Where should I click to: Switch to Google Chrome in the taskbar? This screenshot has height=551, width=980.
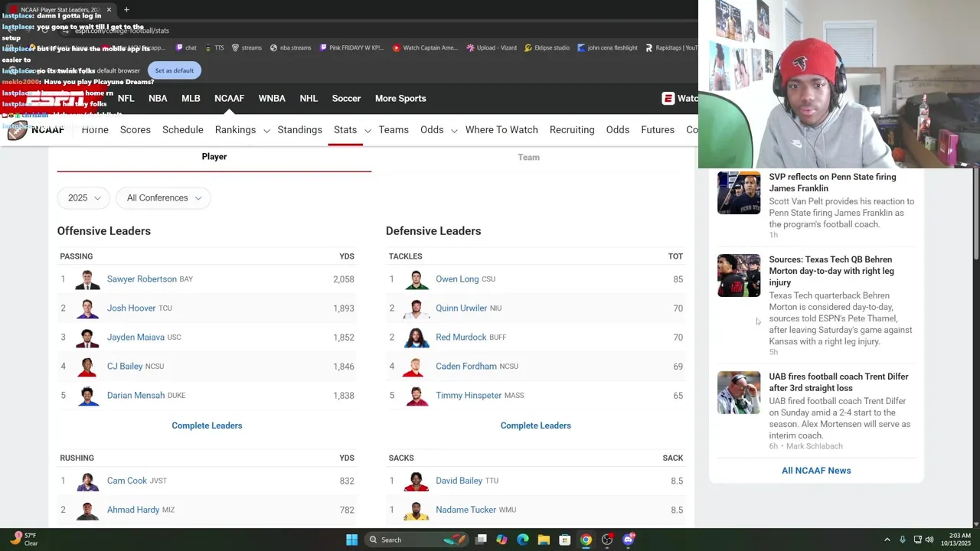(586, 540)
